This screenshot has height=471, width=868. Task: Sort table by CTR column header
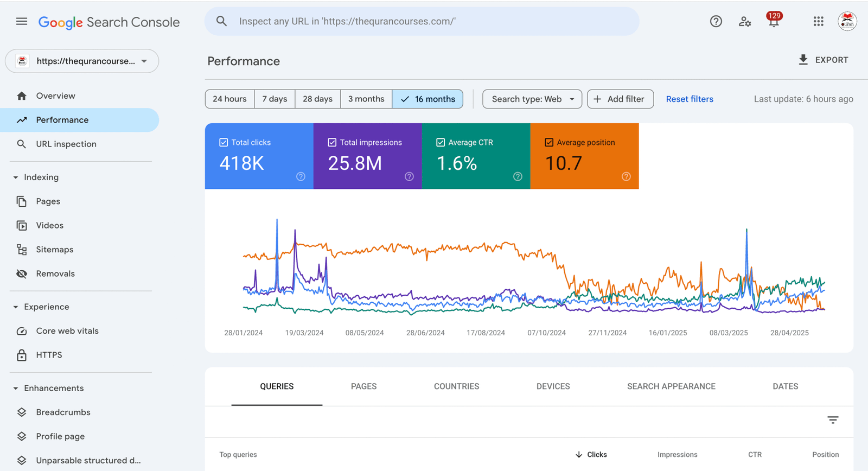coord(755,455)
